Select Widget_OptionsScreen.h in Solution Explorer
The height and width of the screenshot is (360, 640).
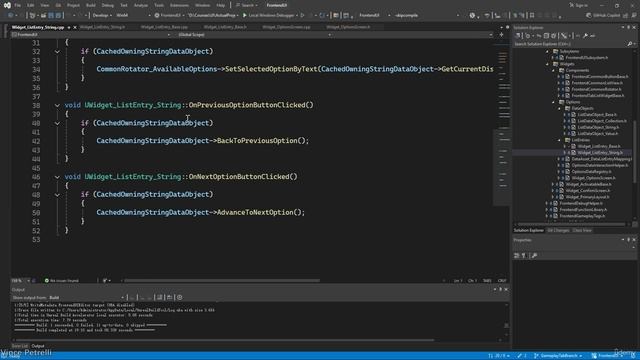[593, 178]
